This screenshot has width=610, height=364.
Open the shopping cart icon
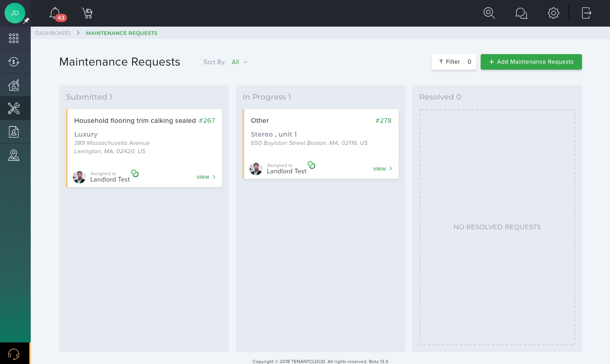[87, 13]
